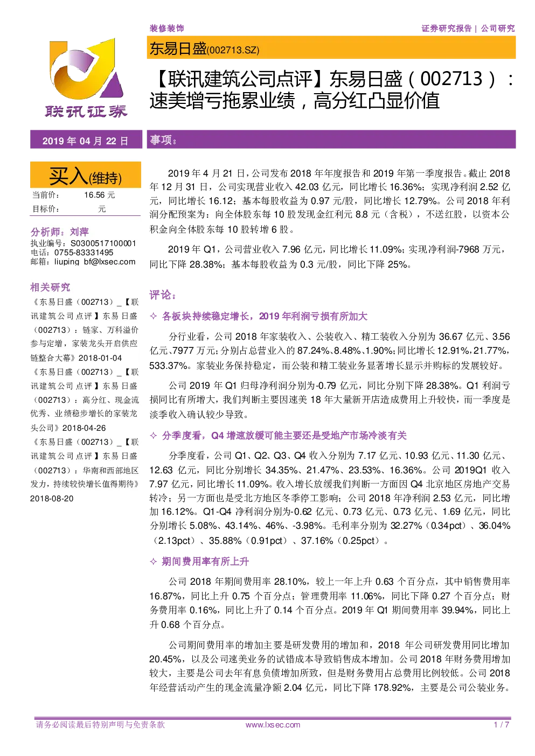This screenshot has width=535, height=756.
Task: Click the 证券研究报告 | 公司研究 header text
Action: [468, 28]
